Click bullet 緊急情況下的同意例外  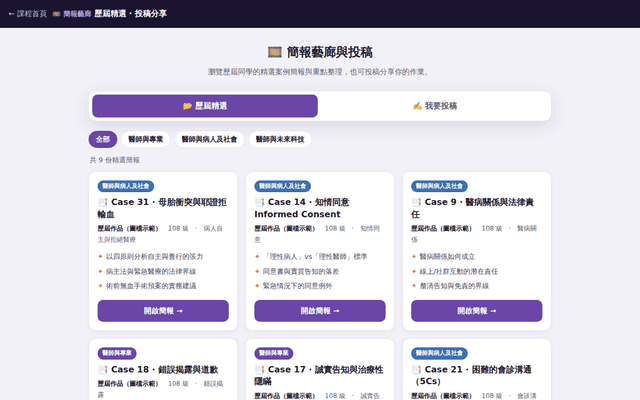coord(297,286)
